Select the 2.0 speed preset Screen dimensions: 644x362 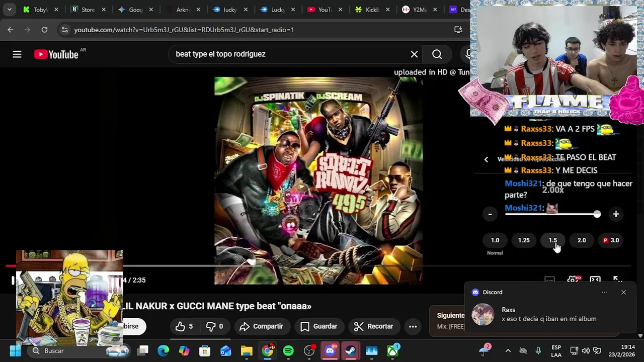pos(582,240)
